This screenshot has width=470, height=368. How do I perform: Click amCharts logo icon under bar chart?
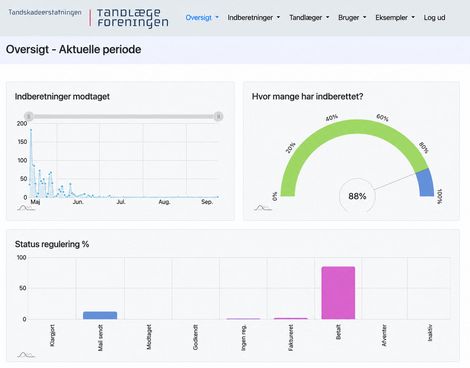[x=26, y=355]
